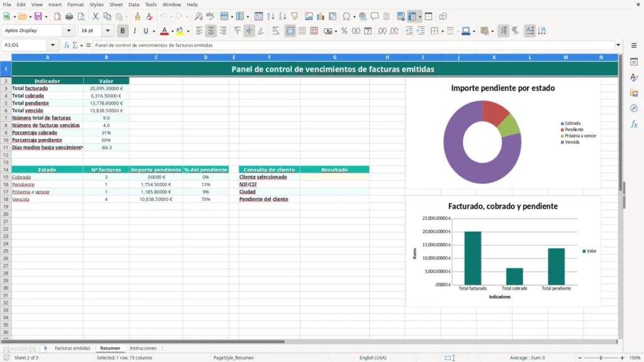
Task: Toggle center vertically alignment
Action: (x=249, y=31)
